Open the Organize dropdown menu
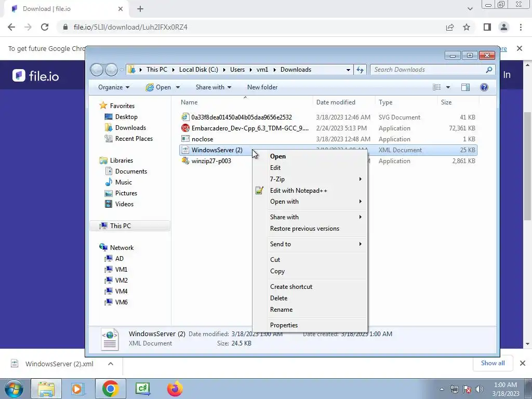The height and width of the screenshot is (399, 532). coord(114,87)
